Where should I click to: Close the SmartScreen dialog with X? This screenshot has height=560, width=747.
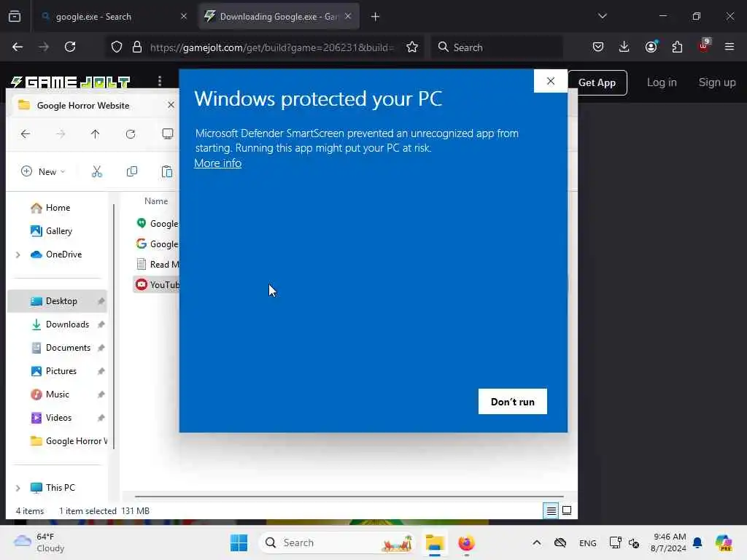(x=551, y=81)
